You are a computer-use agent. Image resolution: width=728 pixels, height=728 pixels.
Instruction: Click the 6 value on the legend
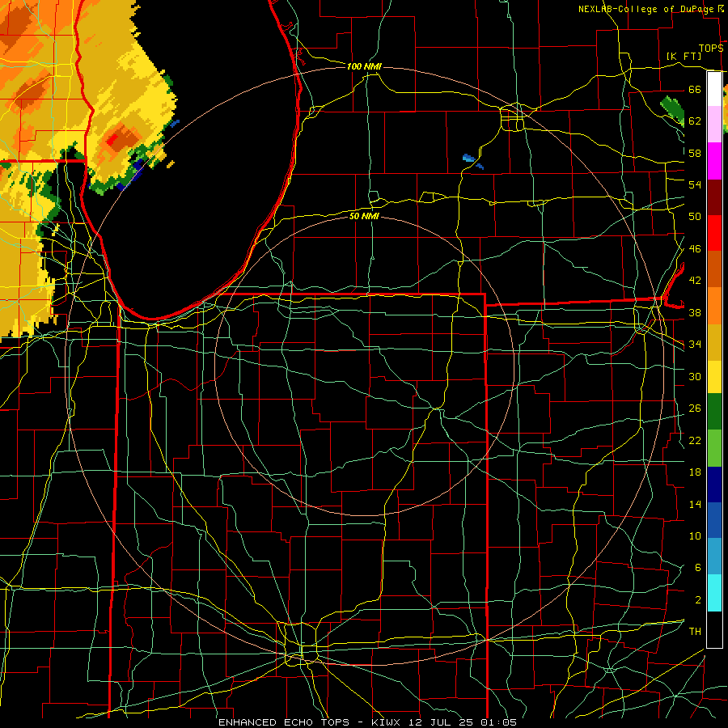coord(697,568)
